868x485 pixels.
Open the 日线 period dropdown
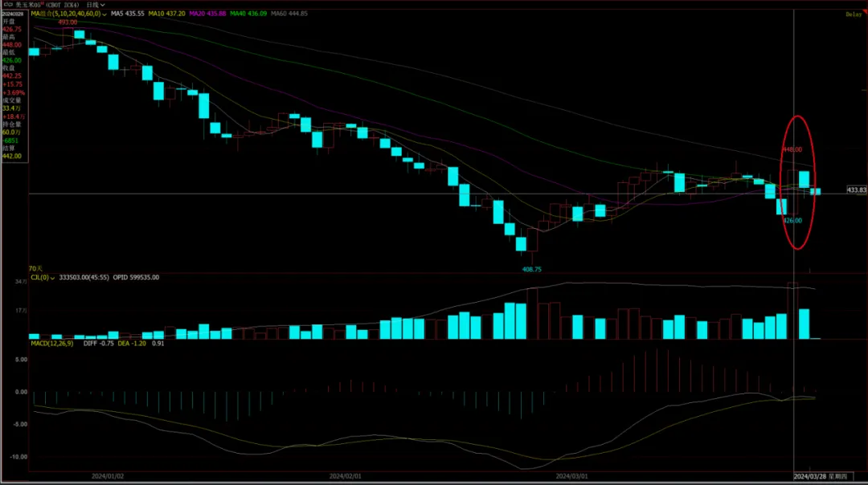coord(95,5)
